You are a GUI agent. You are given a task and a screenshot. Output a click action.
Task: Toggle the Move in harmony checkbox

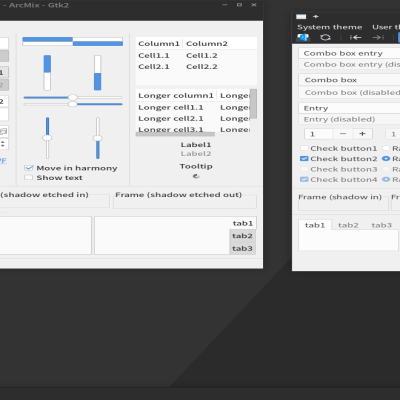point(29,168)
